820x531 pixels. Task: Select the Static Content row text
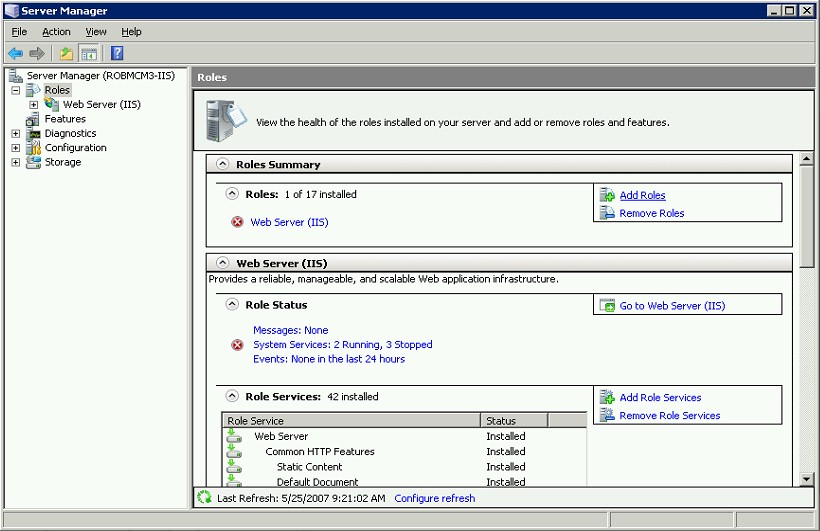pyautogui.click(x=309, y=467)
